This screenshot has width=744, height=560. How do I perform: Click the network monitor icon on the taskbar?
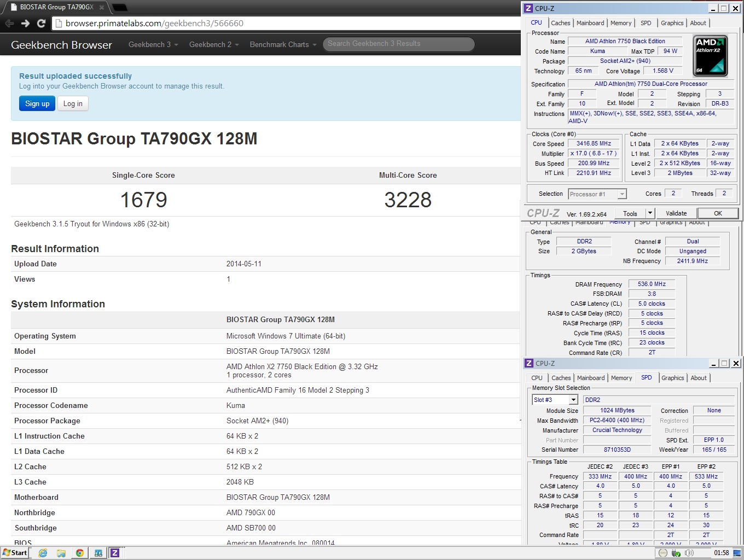point(98,553)
